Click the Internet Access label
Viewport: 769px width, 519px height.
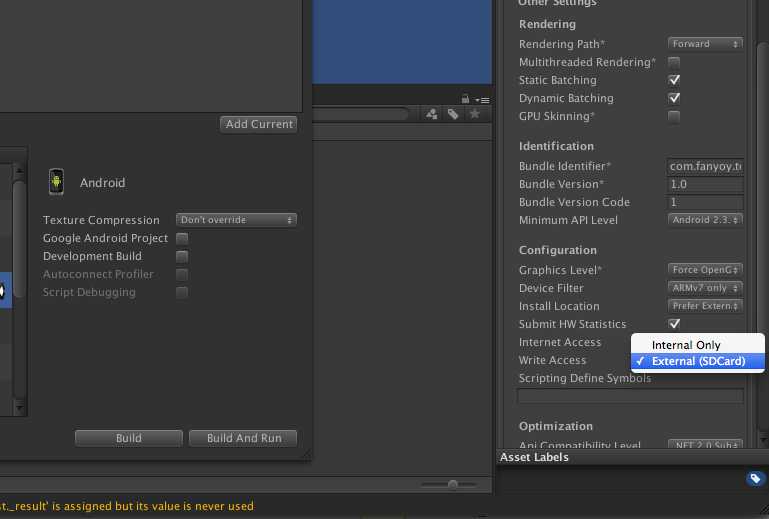click(x=560, y=342)
